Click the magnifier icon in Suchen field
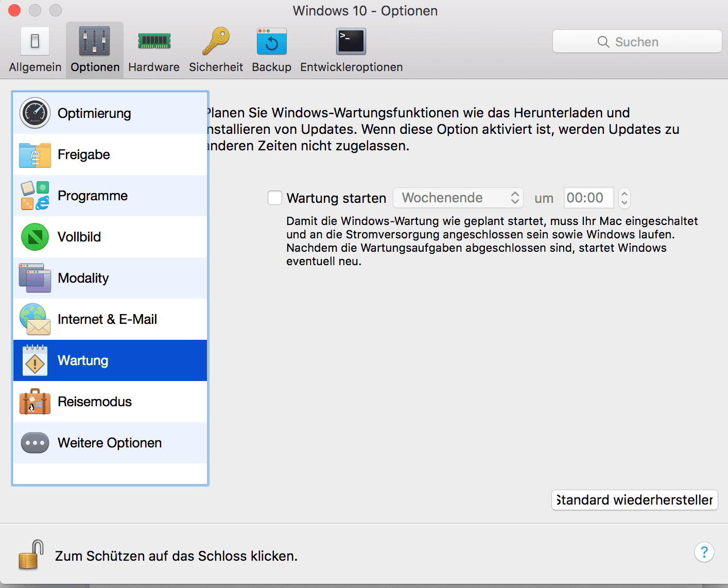This screenshot has height=588, width=728. (603, 42)
